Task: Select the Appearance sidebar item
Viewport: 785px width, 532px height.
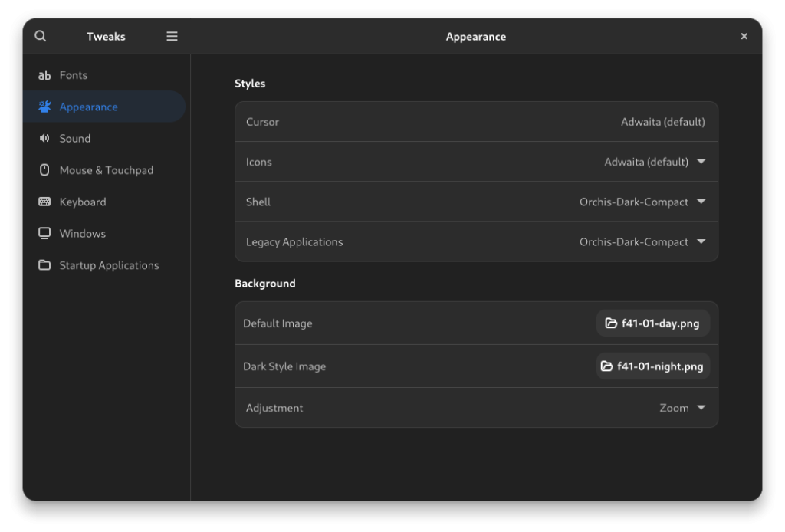Action: [x=89, y=107]
